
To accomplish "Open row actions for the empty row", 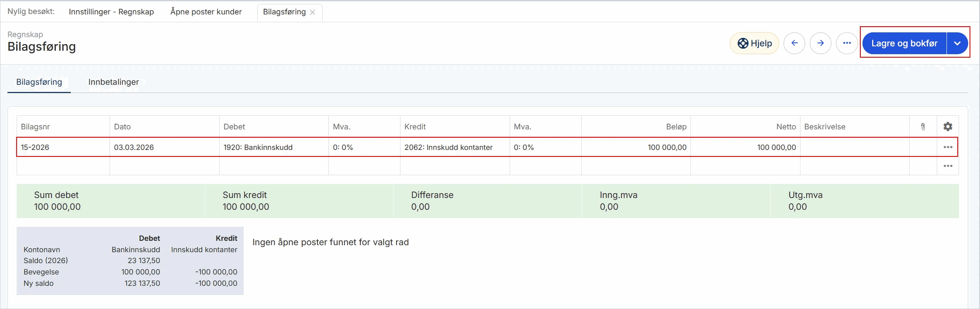I will (x=948, y=166).
